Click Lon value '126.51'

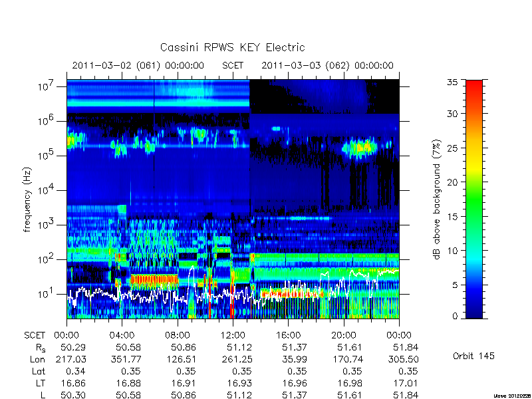(x=181, y=359)
